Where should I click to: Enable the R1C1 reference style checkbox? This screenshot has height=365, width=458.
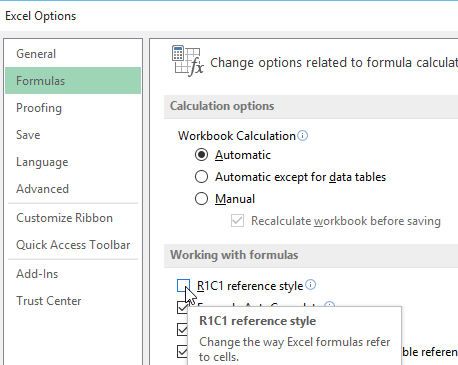(183, 285)
